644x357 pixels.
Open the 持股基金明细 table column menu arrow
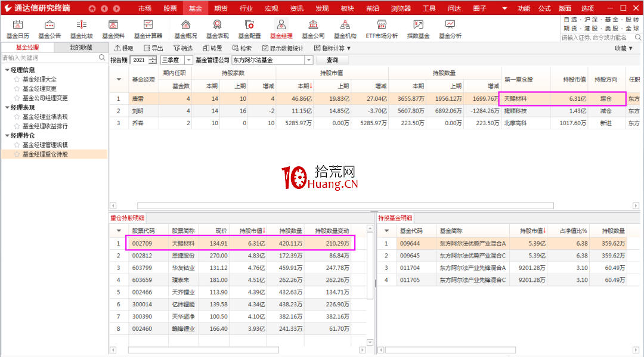(x=386, y=231)
